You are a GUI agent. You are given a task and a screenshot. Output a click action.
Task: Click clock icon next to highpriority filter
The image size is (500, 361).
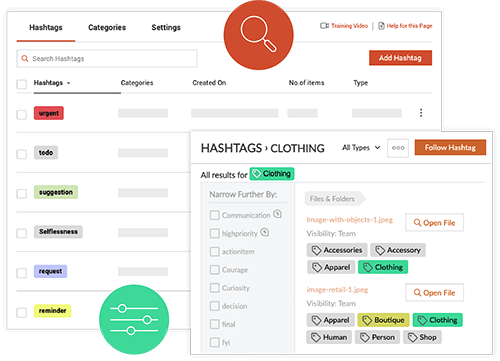pyautogui.click(x=265, y=232)
